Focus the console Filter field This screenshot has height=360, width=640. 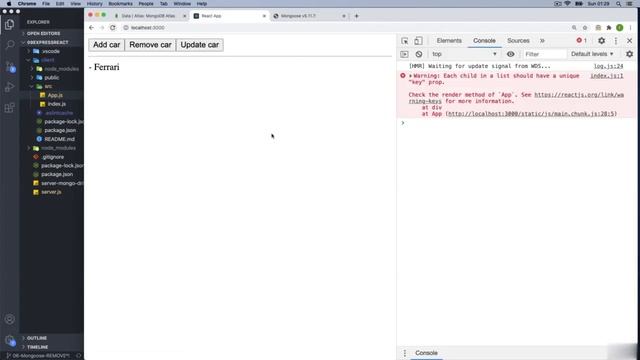click(544, 54)
